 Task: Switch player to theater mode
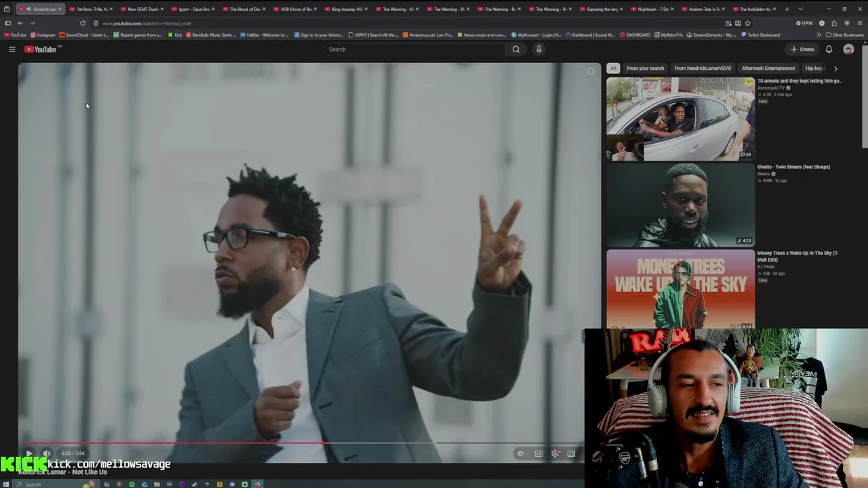click(572, 453)
